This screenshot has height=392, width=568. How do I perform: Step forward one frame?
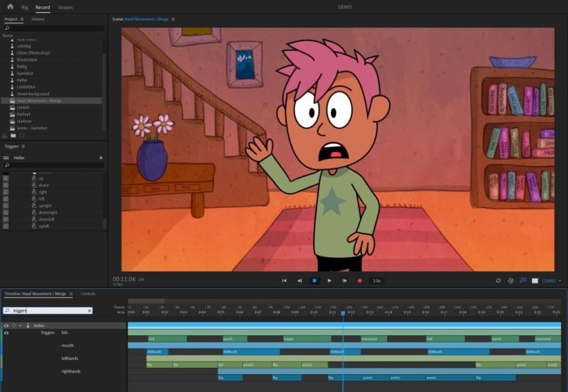[344, 281]
